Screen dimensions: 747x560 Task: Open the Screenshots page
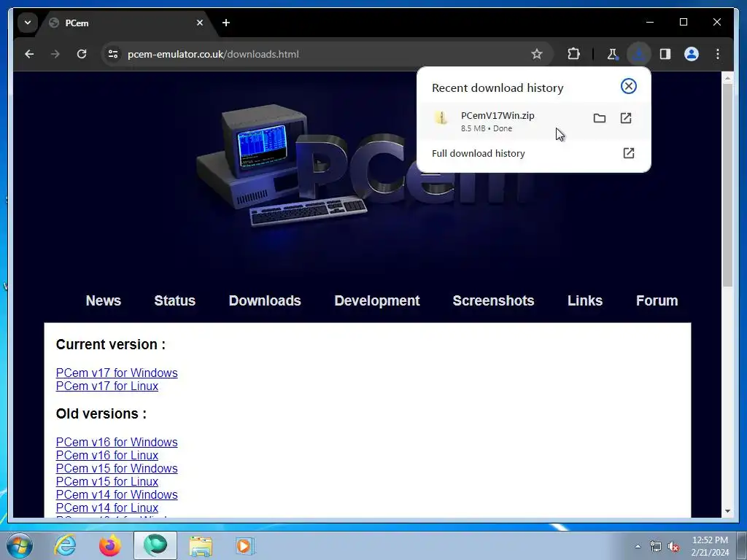click(493, 301)
